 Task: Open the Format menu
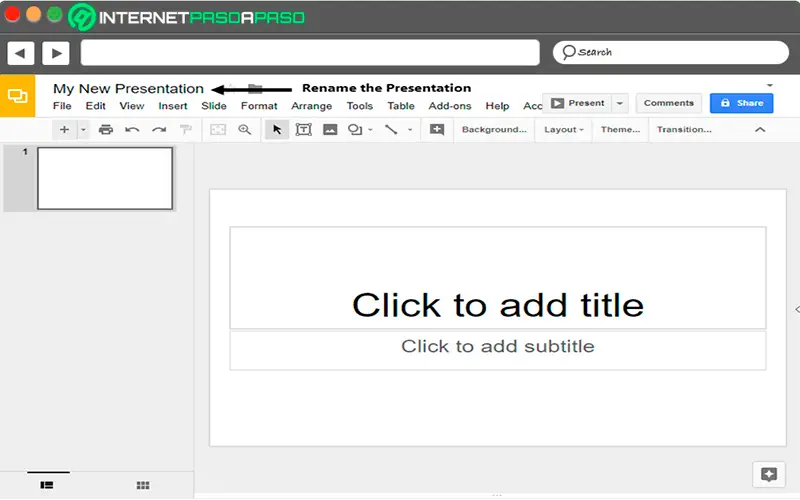tap(259, 106)
